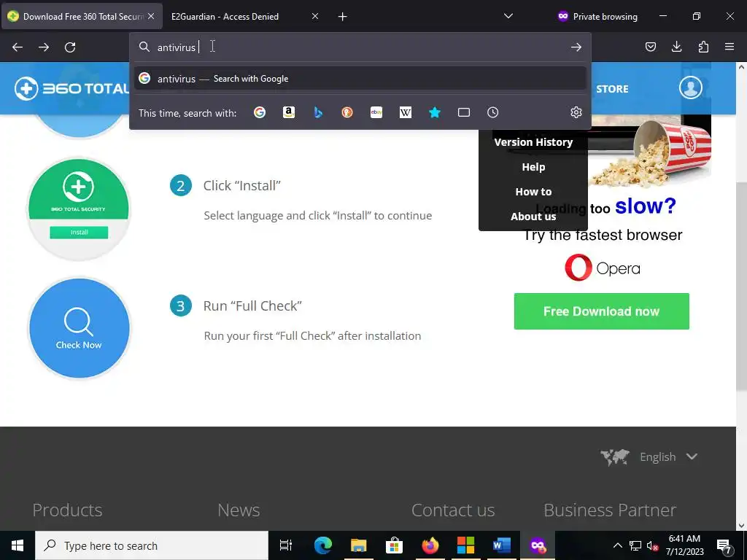Open the Downloads panel icon

coord(676,47)
